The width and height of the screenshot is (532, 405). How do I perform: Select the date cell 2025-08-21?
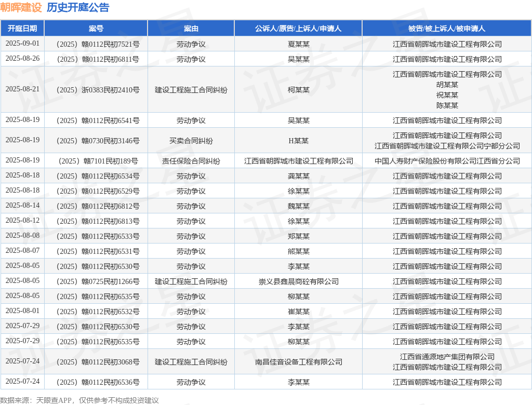22,89
